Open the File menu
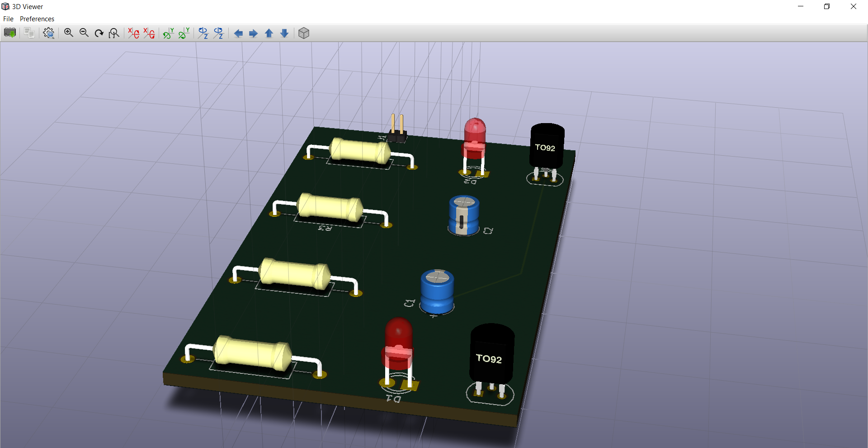 click(8, 19)
